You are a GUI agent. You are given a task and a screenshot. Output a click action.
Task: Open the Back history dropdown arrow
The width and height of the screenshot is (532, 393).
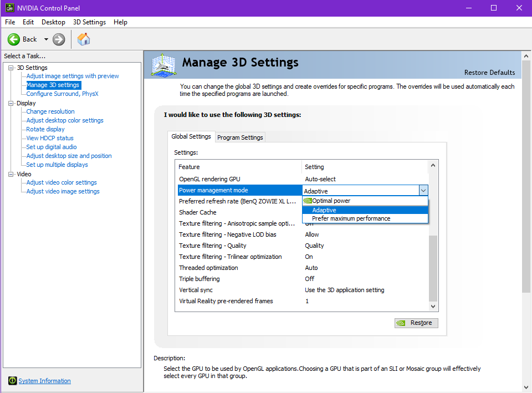coord(46,39)
